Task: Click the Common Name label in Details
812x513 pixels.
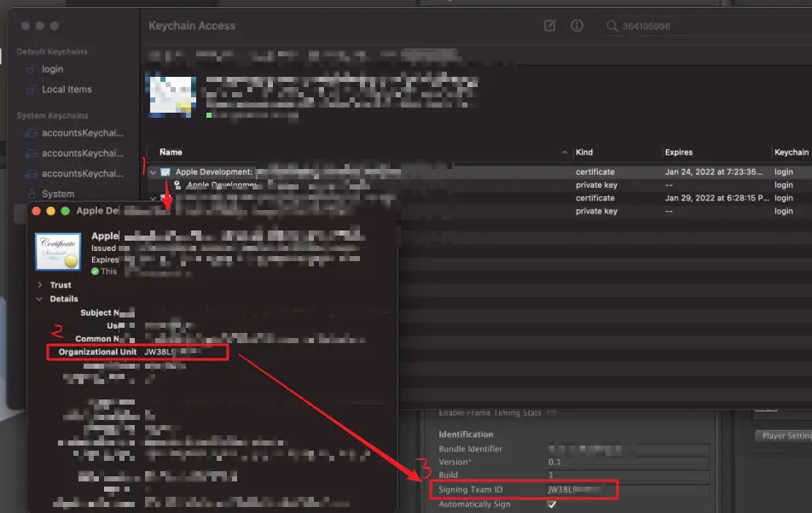Action: coord(97,339)
